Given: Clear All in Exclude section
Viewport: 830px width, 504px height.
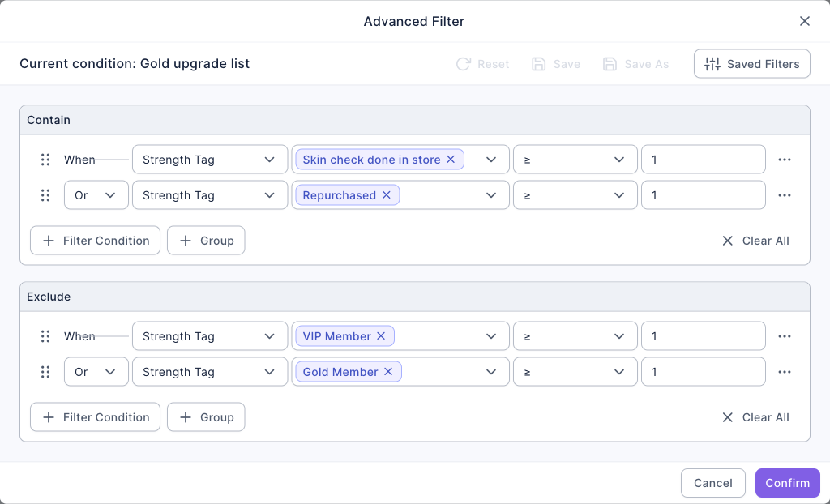Looking at the screenshot, I should [755, 417].
